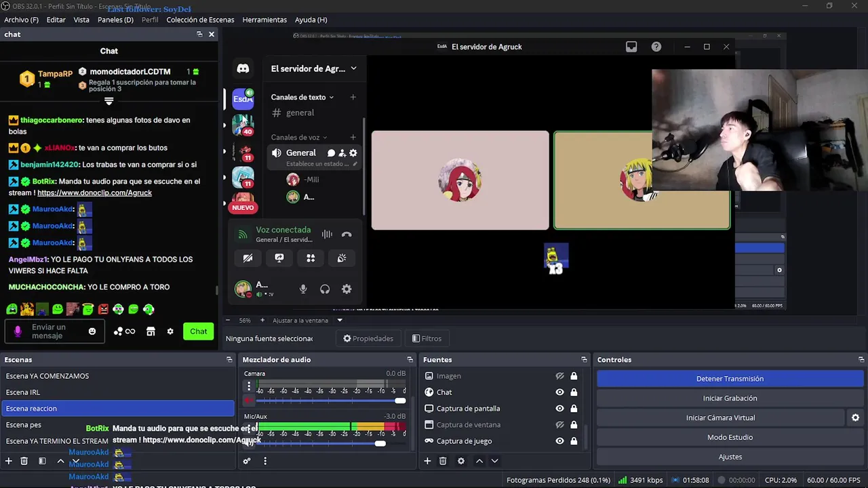This screenshot has width=868, height=488.
Task: Hide the Chat source
Action: pos(559,392)
